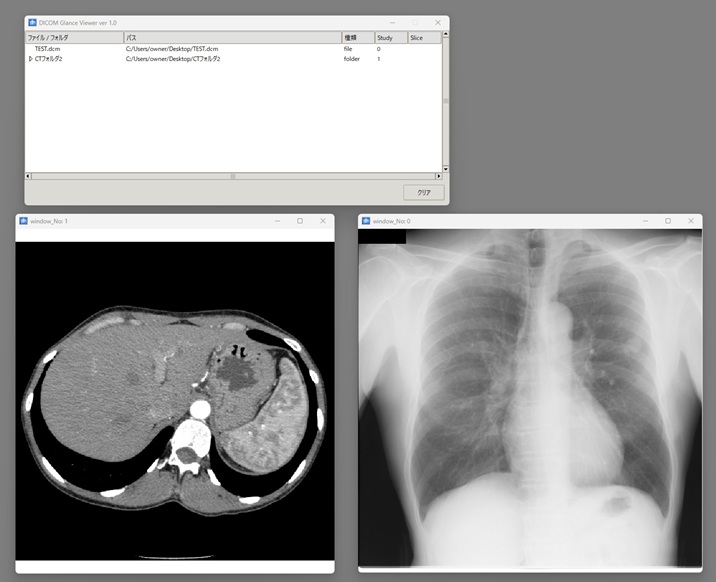
Task: Click the horizontal scrollbar right arrow
Action: pyautogui.click(x=438, y=176)
